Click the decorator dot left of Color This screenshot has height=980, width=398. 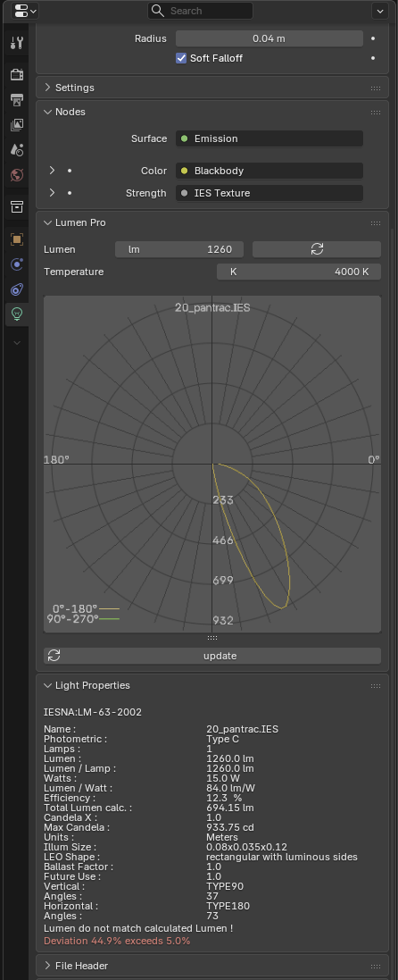(70, 171)
